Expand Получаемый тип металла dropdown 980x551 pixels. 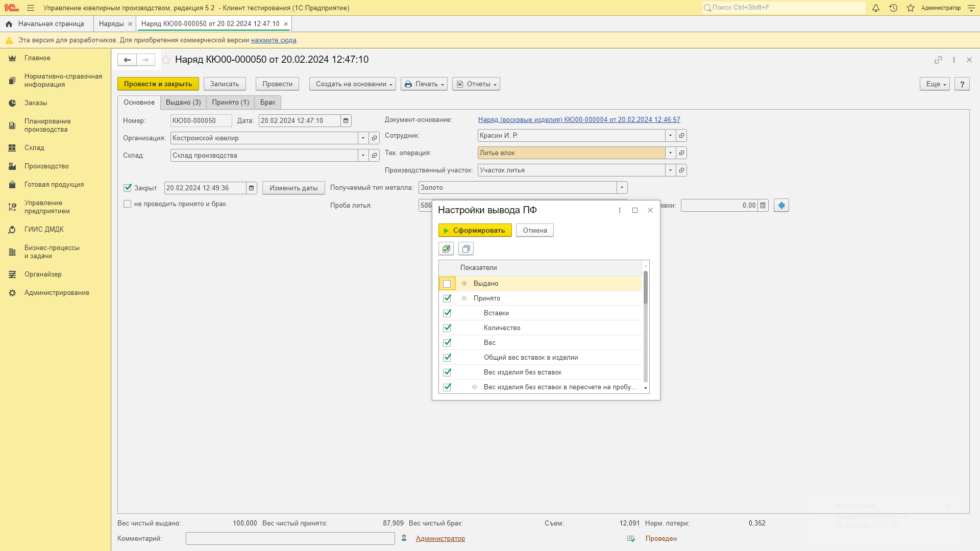pyautogui.click(x=622, y=188)
